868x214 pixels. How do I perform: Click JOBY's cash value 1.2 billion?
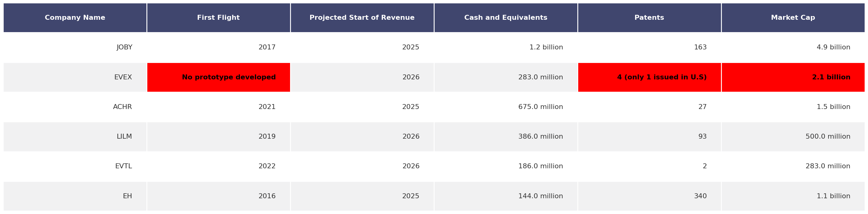506,48
